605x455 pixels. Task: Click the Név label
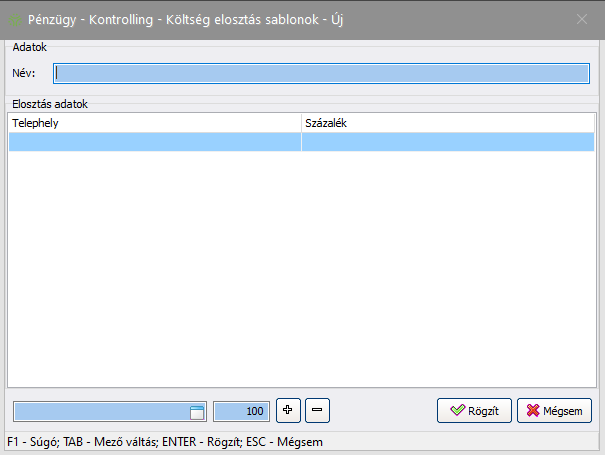[23, 72]
